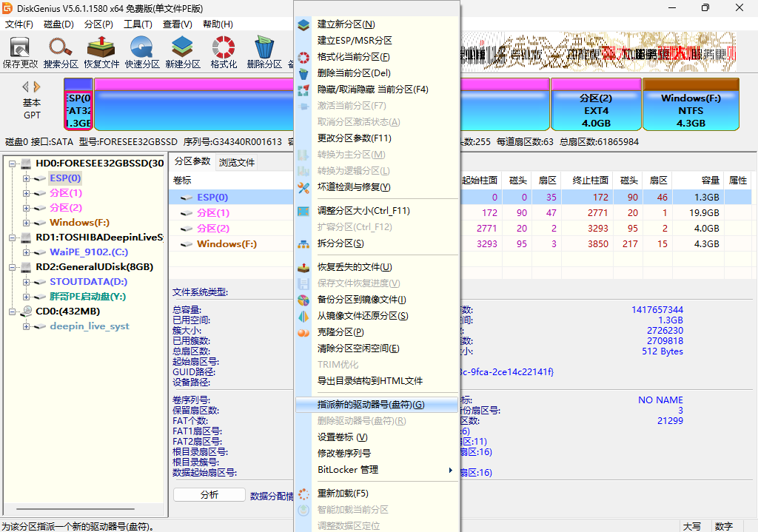Click the 分析 button
The width and height of the screenshot is (758, 532).
tap(209, 495)
